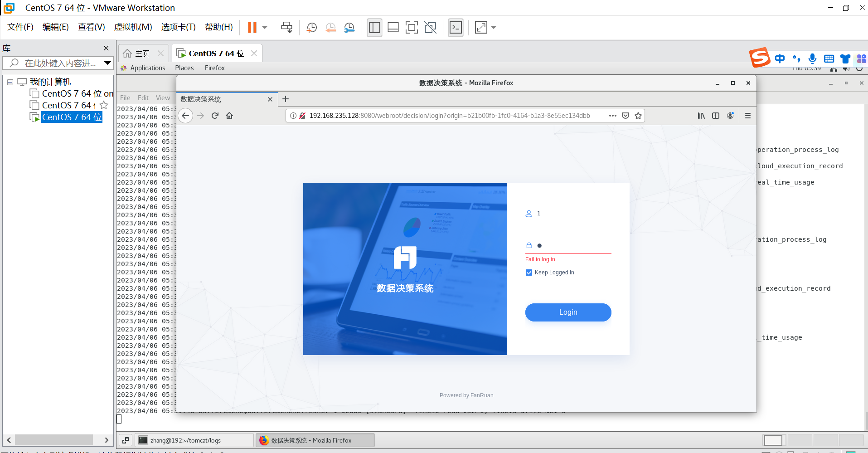Open the Firefox hamburger menu
868x453 pixels.
pyautogui.click(x=748, y=116)
